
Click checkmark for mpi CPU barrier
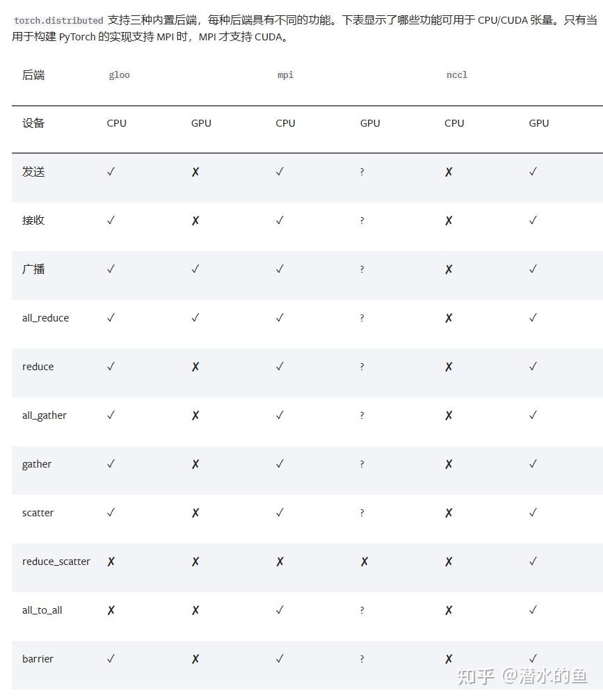point(280,658)
